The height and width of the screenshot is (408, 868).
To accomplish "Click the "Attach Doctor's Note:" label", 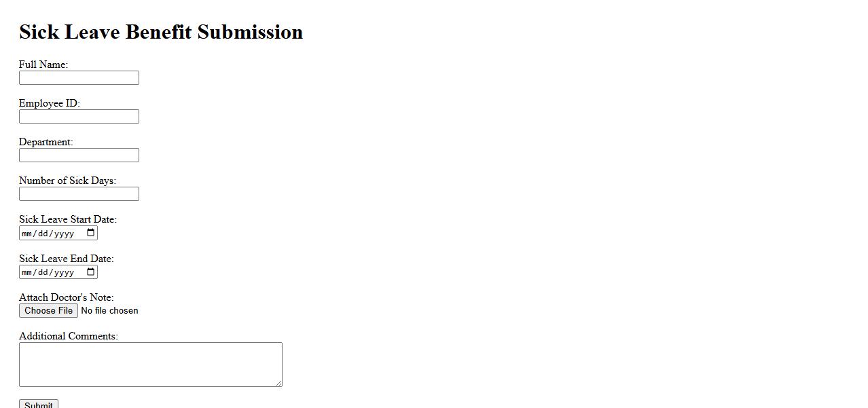I will pyautogui.click(x=66, y=297).
